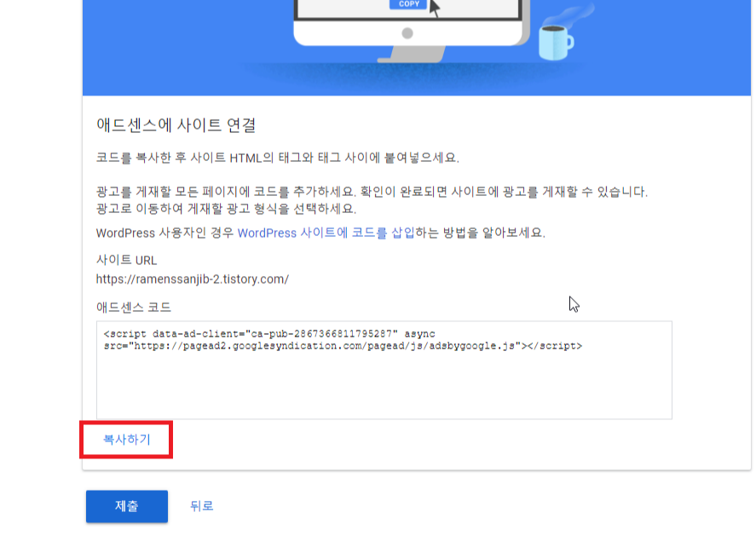Click the 애드센스 코드 label
The image size is (756, 541).
point(134,308)
